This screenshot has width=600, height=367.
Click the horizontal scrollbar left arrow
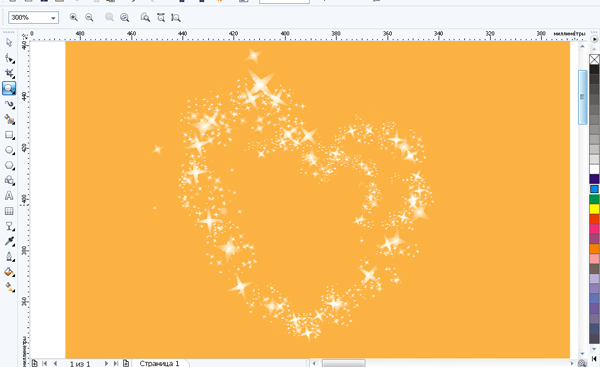point(314,363)
